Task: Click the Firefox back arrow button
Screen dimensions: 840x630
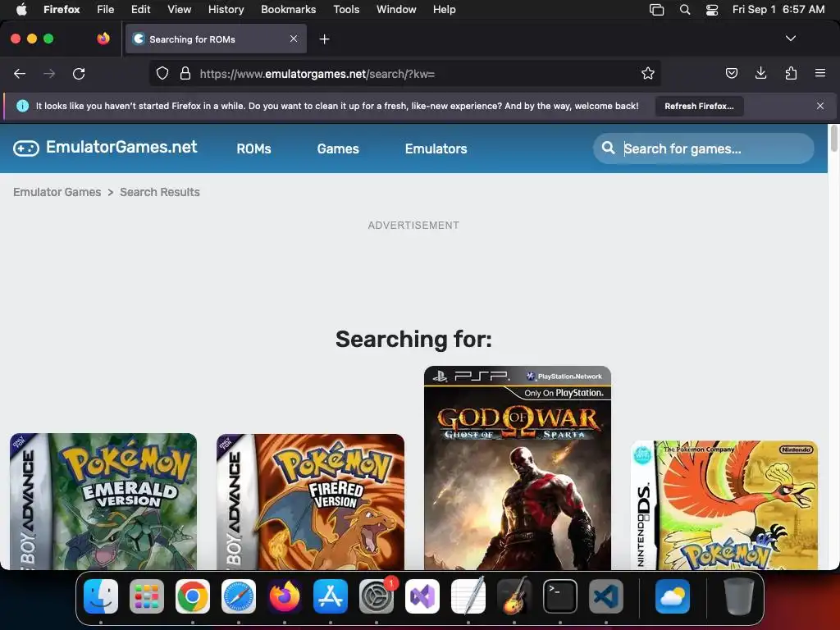Action: 20,73
